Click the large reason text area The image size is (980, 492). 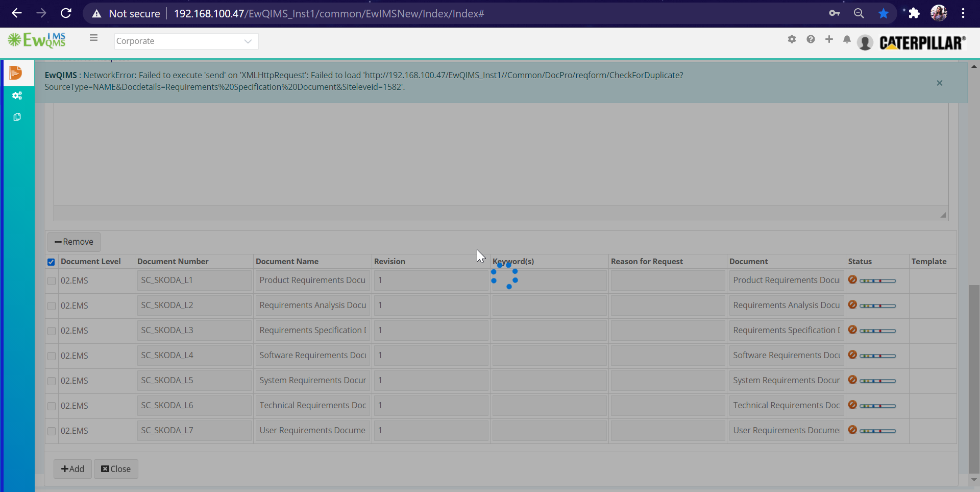tap(501, 153)
